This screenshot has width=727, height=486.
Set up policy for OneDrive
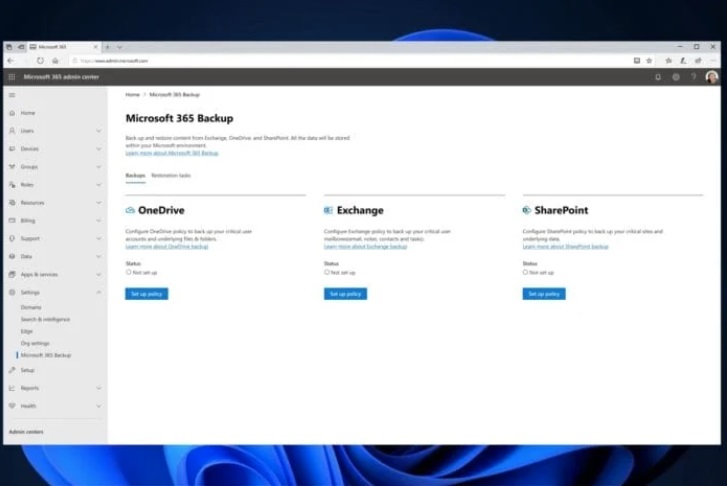tap(147, 294)
